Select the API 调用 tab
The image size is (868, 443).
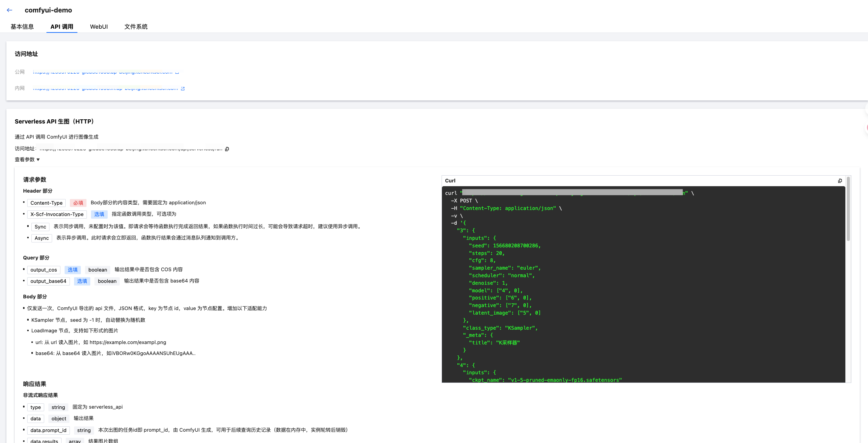point(62,27)
